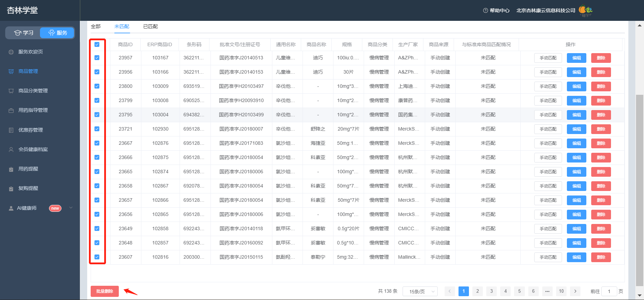Go to page 2 in pagination
644x300 pixels.
(x=478, y=291)
